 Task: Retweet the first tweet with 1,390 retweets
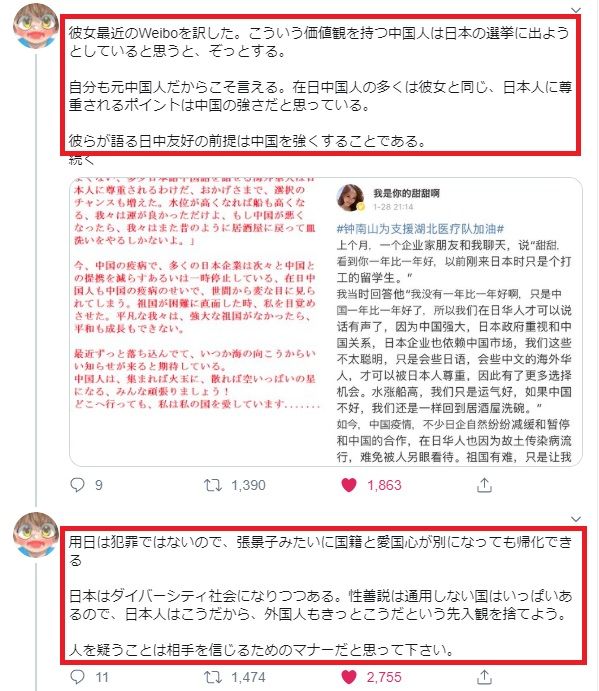coord(213,485)
